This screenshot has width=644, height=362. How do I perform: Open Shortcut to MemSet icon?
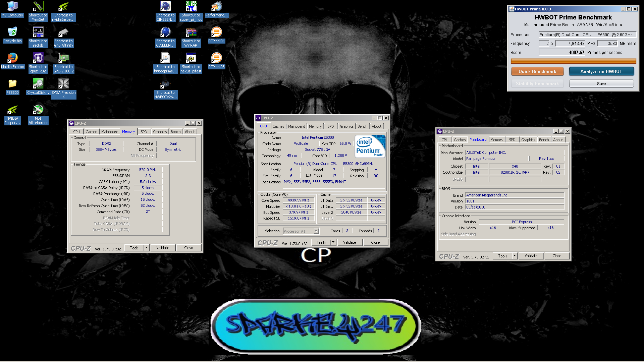coord(38,11)
